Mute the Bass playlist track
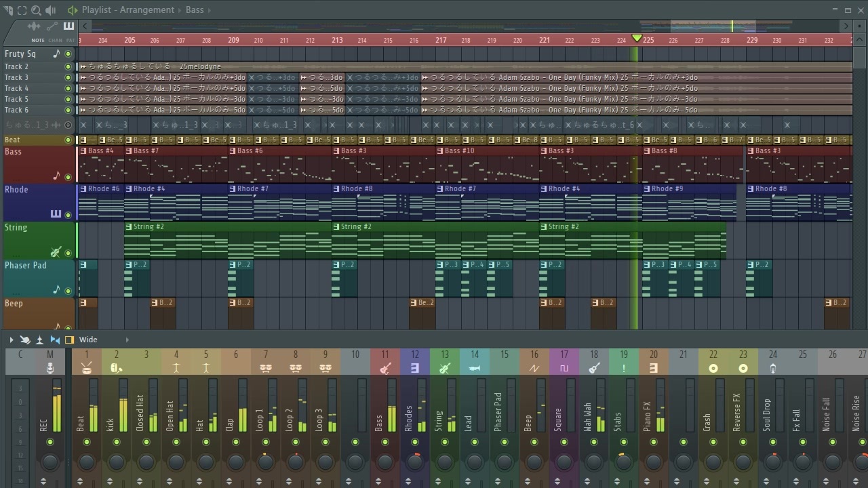The height and width of the screenshot is (488, 868). coord(68,177)
